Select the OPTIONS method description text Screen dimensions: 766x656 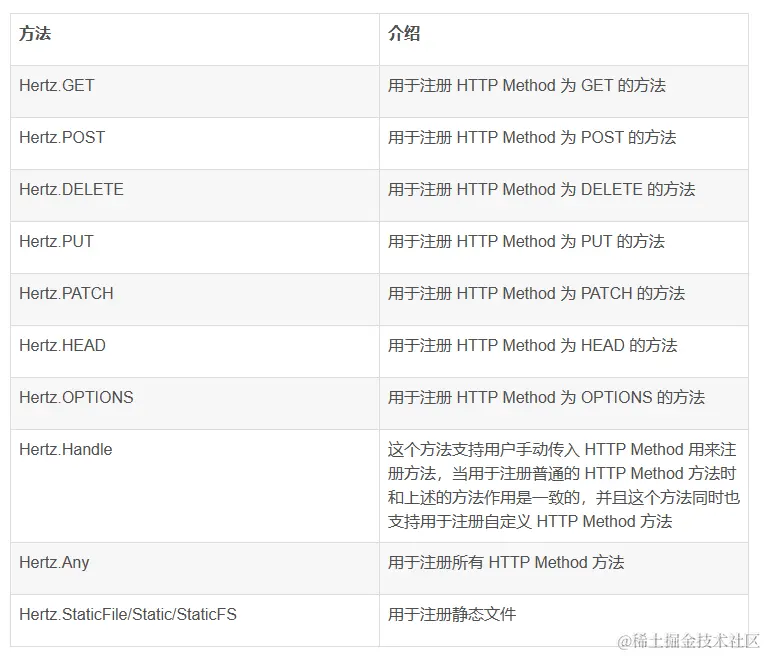(x=546, y=398)
